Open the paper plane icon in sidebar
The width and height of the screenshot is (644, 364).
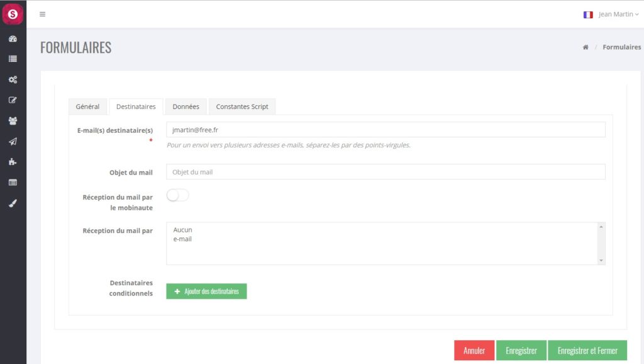pyautogui.click(x=13, y=142)
